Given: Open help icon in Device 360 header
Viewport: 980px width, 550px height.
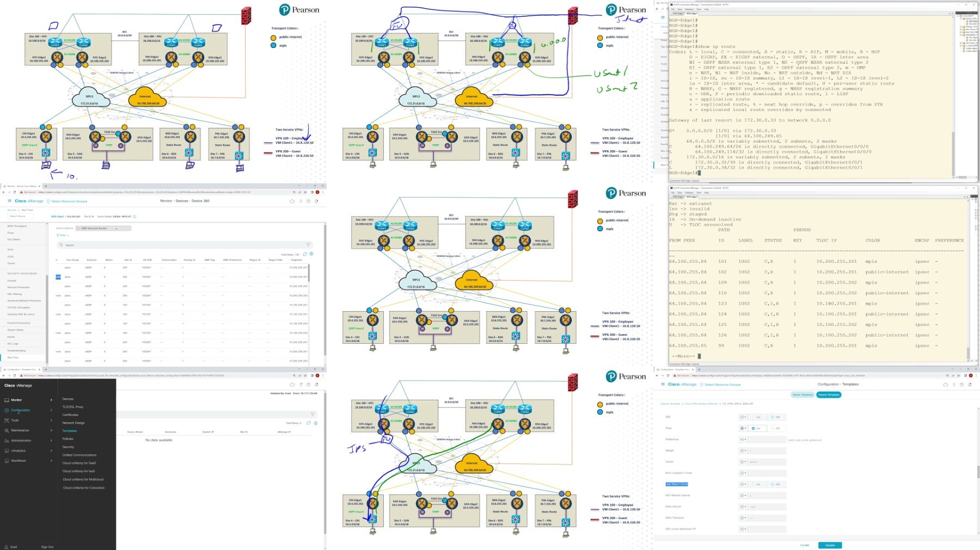Looking at the screenshot, I should point(309,201).
